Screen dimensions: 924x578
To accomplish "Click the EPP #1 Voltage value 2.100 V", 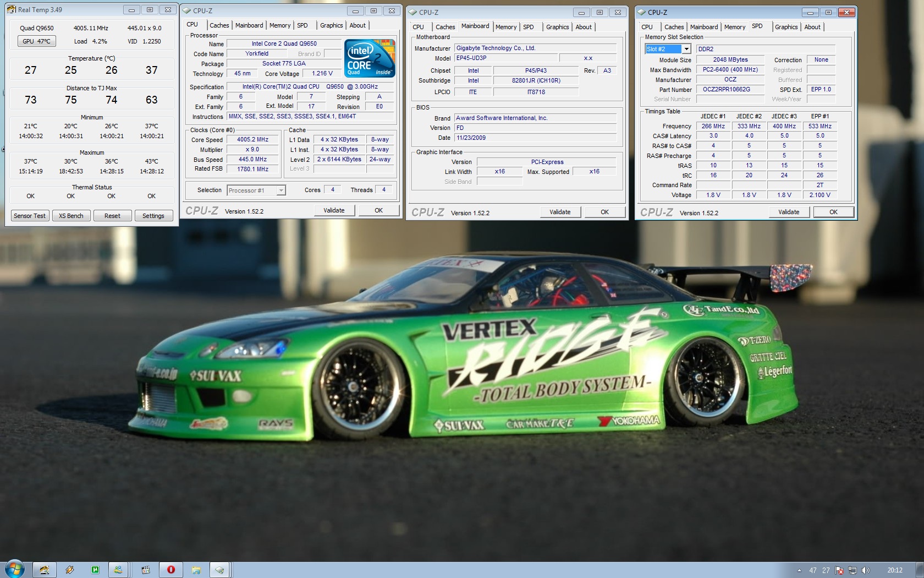I will click(x=820, y=195).
